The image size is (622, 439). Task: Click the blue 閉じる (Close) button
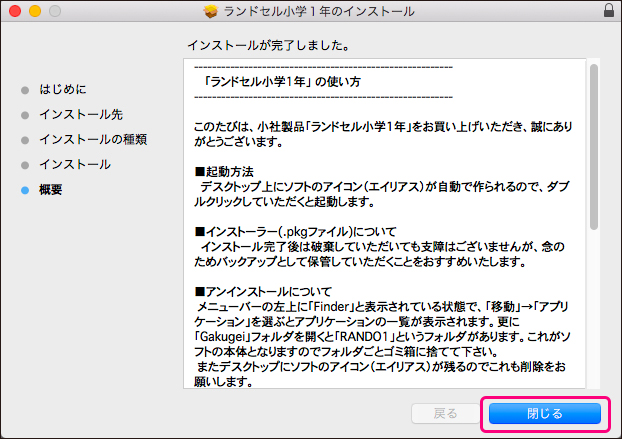545,414
